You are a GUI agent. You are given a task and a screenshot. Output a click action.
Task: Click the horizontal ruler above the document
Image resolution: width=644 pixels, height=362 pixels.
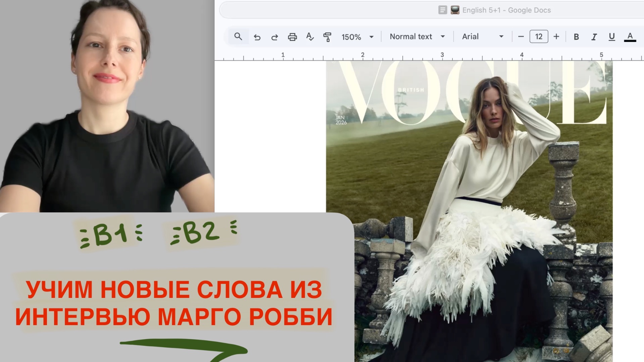[x=429, y=55]
